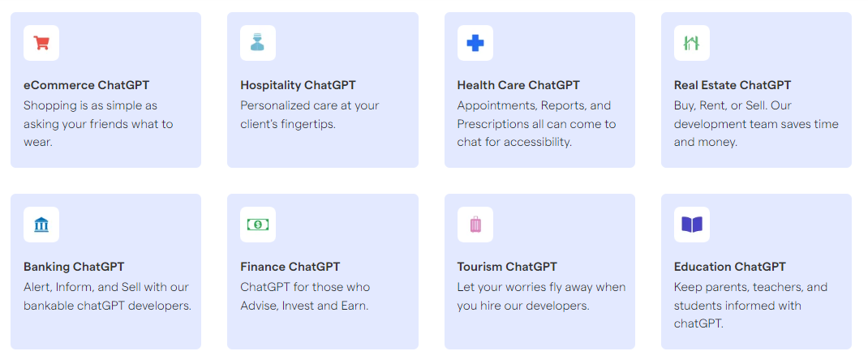Image resolution: width=868 pixels, height=364 pixels.
Task: Click the green Real Estate gate icon
Action: (x=691, y=43)
